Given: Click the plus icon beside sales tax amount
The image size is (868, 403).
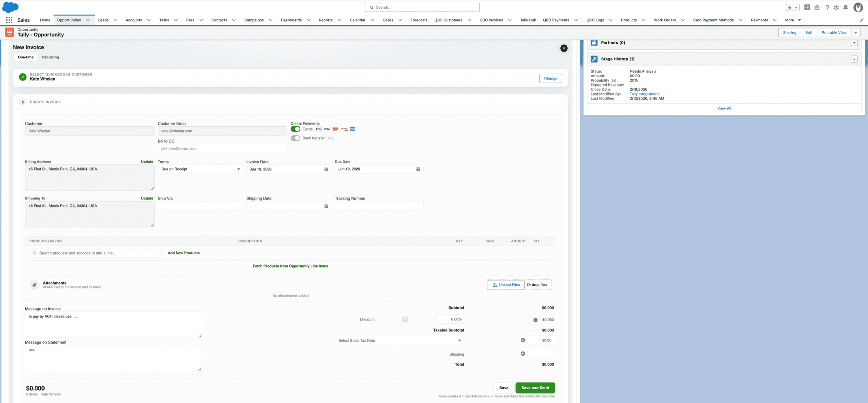Looking at the screenshot, I should pos(523,340).
